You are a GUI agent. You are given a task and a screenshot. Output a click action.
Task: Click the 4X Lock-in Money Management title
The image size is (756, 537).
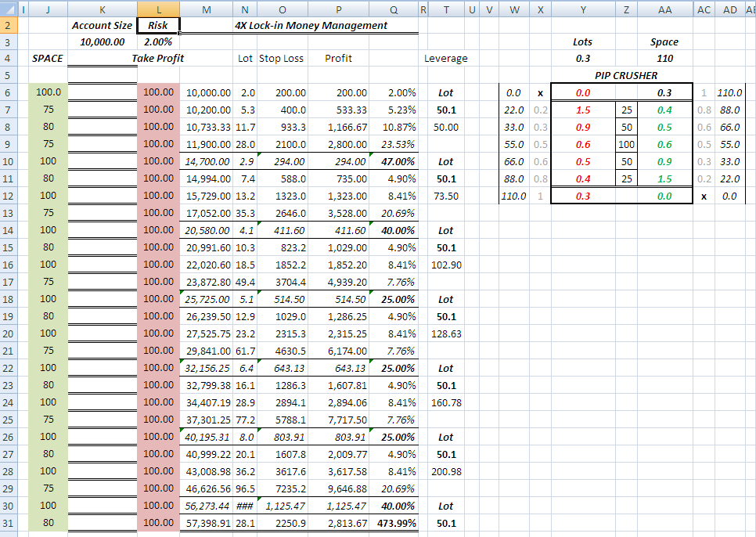(x=311, y=26)
